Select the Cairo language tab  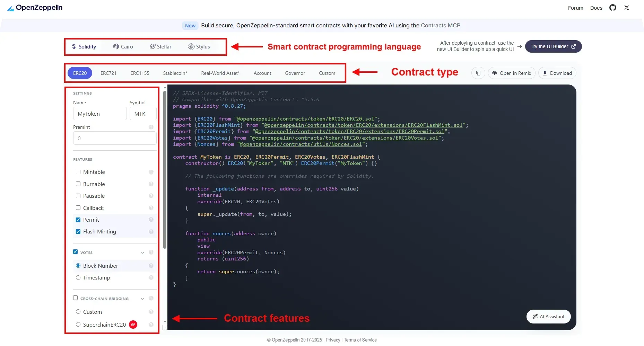(123, 47)
